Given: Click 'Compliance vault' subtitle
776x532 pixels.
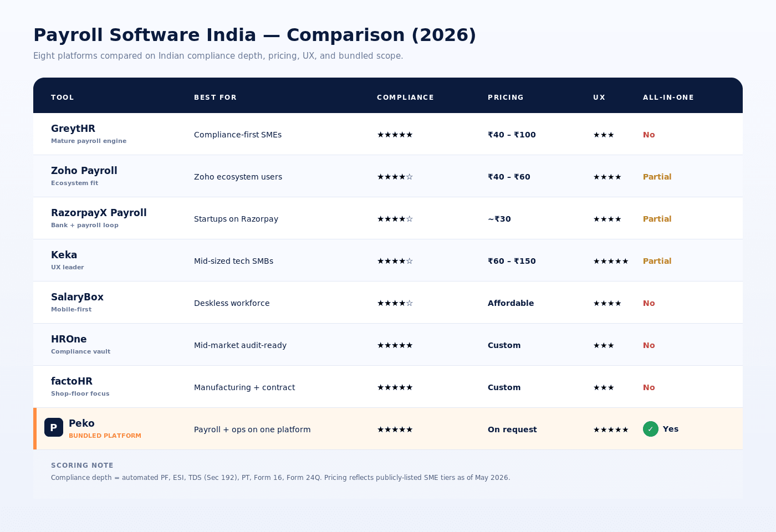Looking at the screenshot, I should point(81,351).
